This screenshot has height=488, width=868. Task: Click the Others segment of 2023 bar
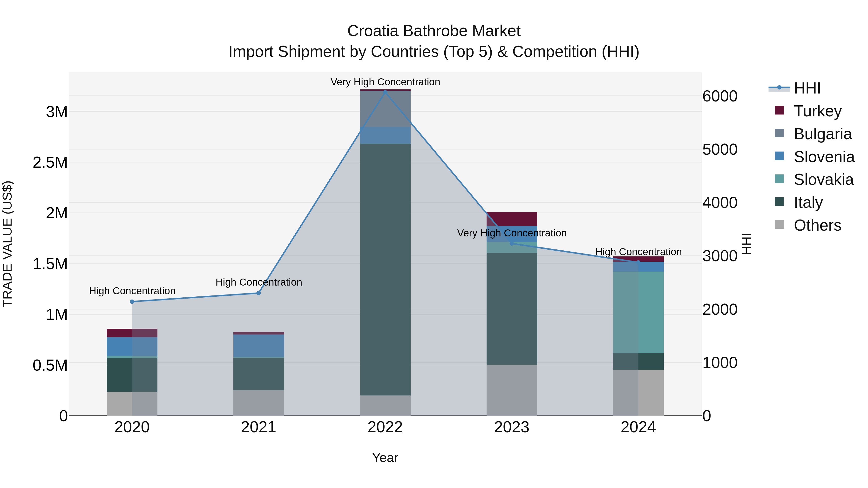tap(512, 390)
